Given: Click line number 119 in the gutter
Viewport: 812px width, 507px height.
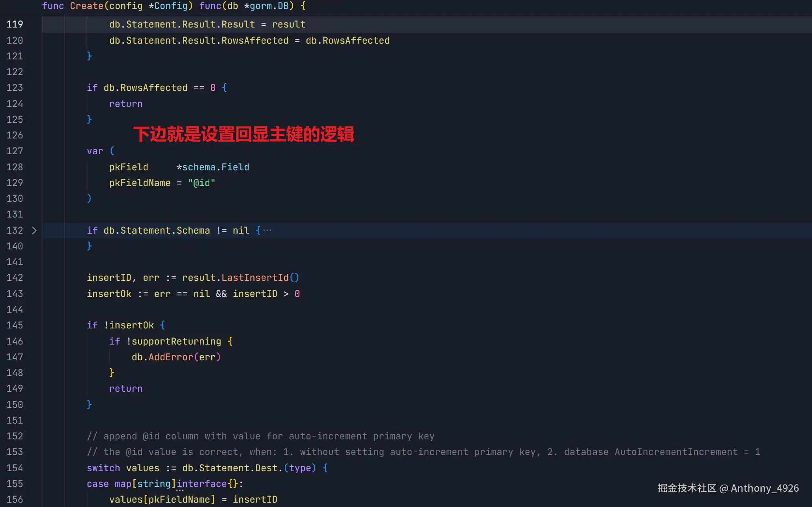Looking at the screenshot, I should [15, 24].
